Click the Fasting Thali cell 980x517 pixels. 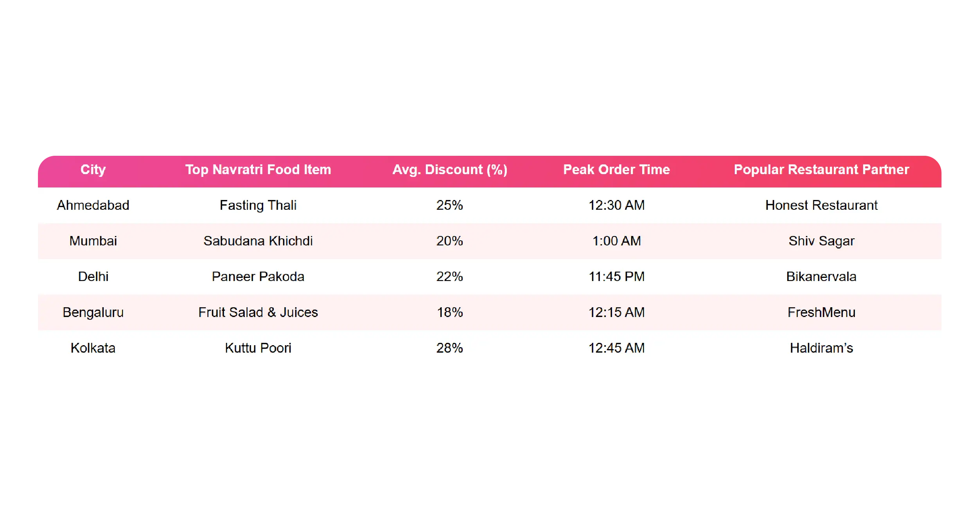tap(258, 205)
